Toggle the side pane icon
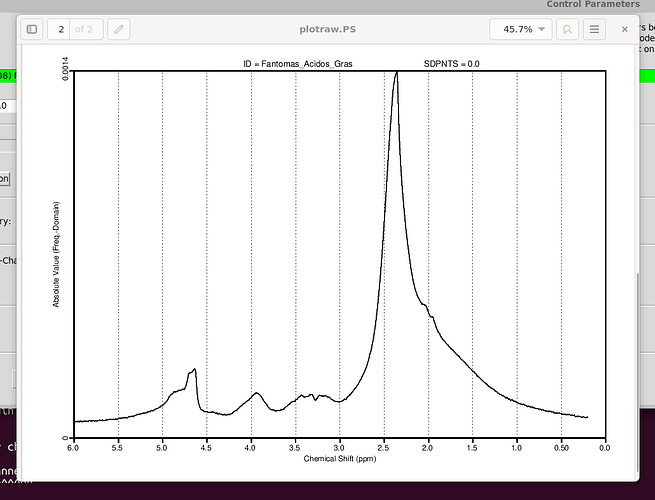Viewport: 655px width, 500px height. [x=32, y=30]
